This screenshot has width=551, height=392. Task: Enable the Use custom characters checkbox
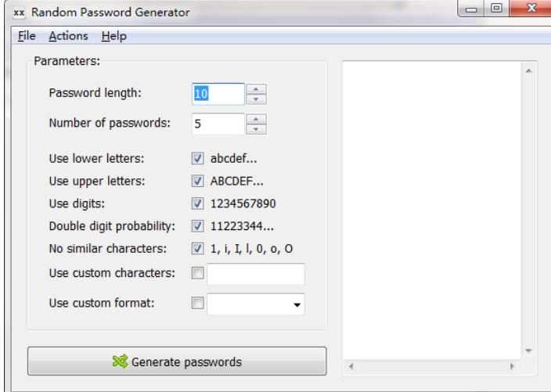[198, 273]
